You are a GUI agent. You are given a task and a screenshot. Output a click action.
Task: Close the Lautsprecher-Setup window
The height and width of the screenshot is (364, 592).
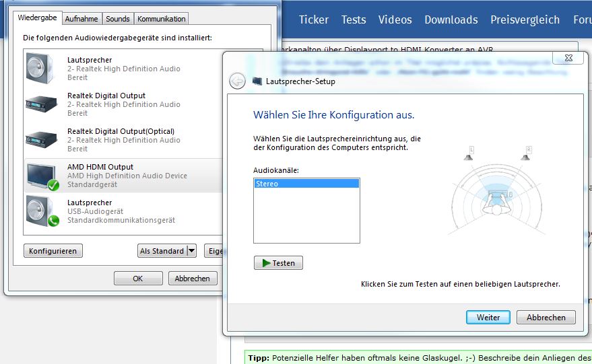tap(568, 58)
